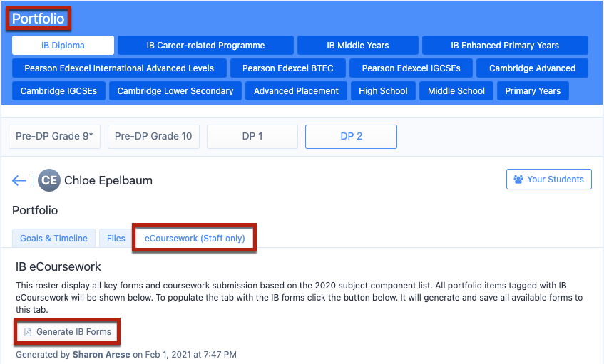
Task: Open the IB Middle Years programme
Action: tap(357, 46)
